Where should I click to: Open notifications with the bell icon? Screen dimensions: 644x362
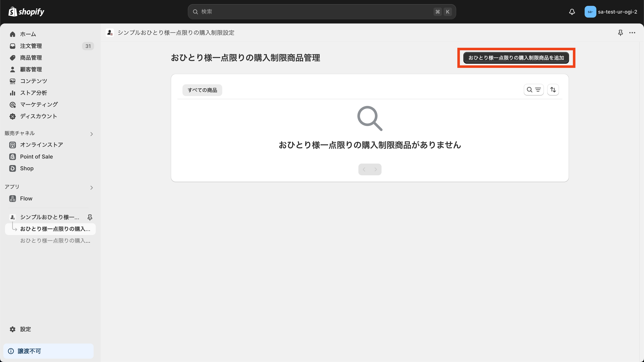pos(572,12)
